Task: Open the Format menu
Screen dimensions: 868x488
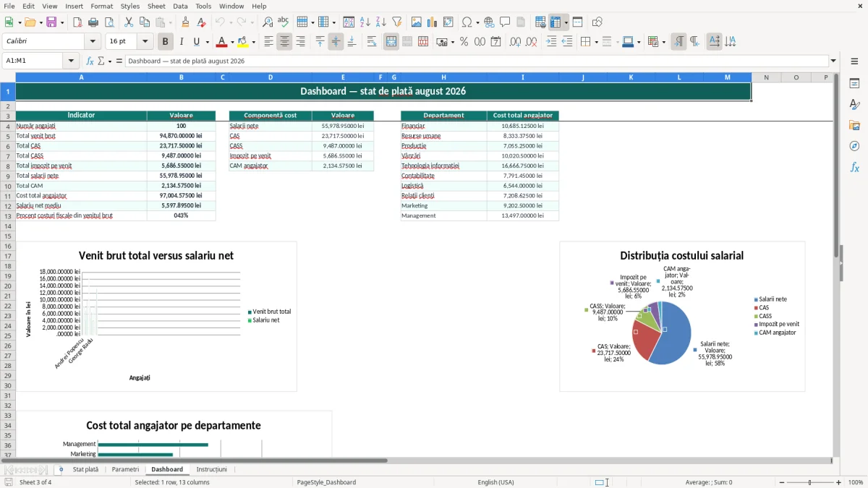Action: coord(101,6)
